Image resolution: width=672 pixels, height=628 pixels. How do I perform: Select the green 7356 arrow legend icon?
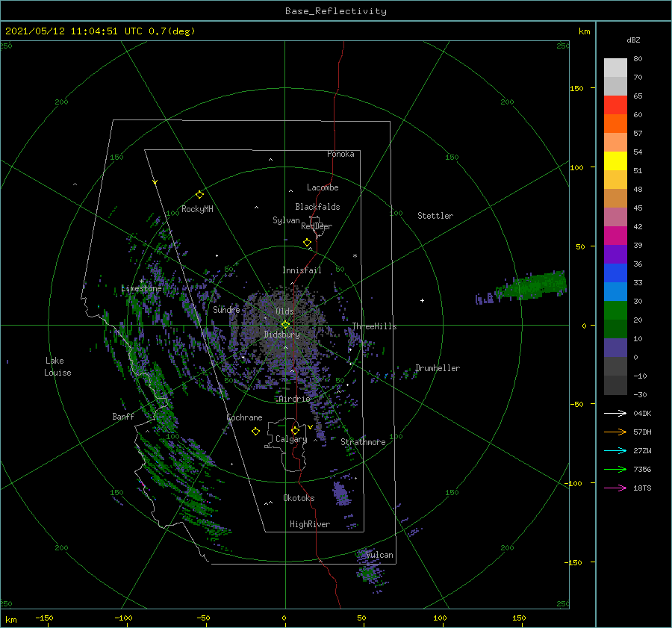(615, 470)
